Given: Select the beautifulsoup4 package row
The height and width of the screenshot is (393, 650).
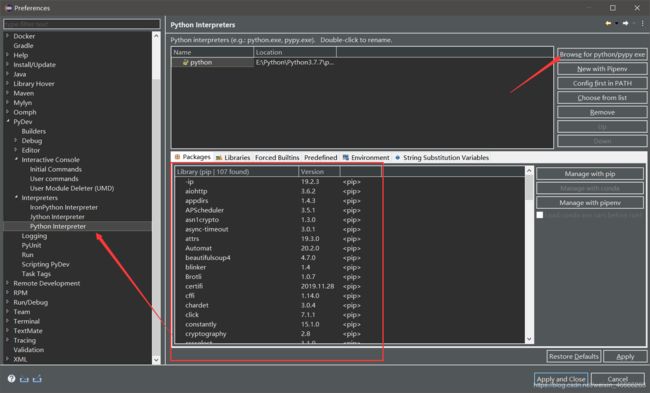Looking at the screenshot, I should (x=350, y=258).
